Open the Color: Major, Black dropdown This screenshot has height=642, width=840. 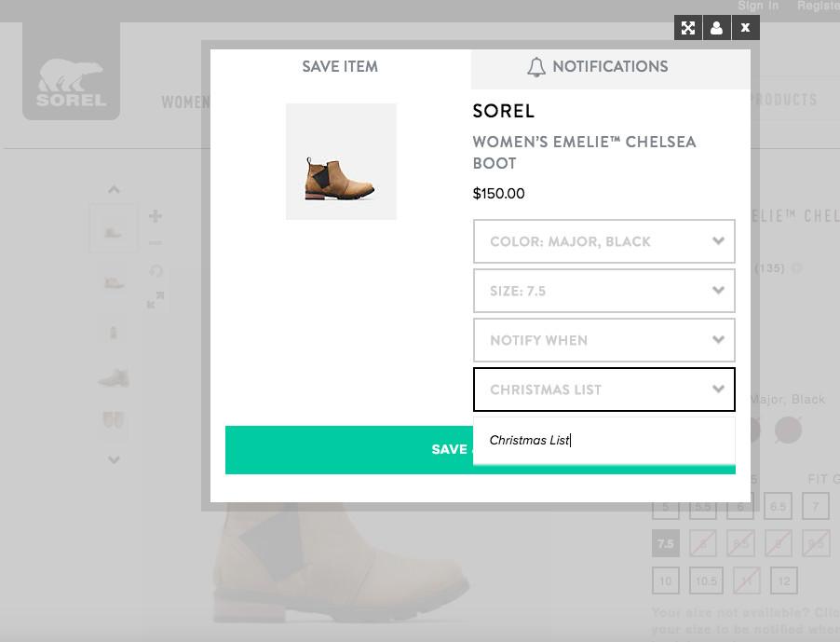[x=603, y=241]
